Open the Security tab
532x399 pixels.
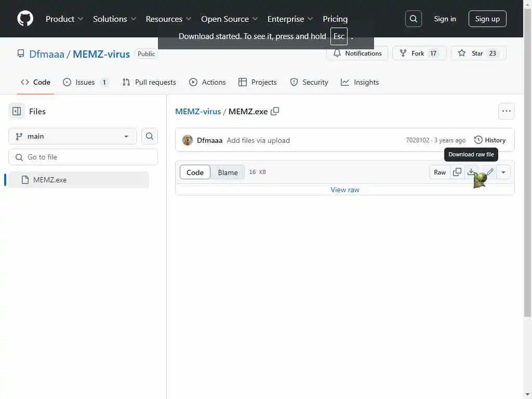(x=309, y=82)
